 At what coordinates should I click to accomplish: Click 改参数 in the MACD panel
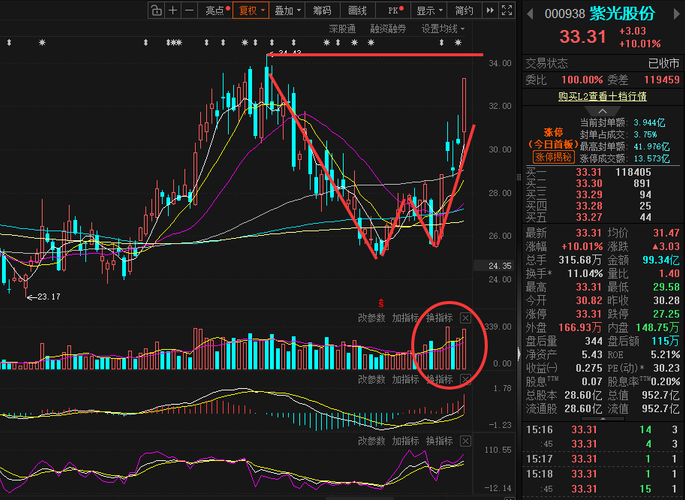pos(372,379)
